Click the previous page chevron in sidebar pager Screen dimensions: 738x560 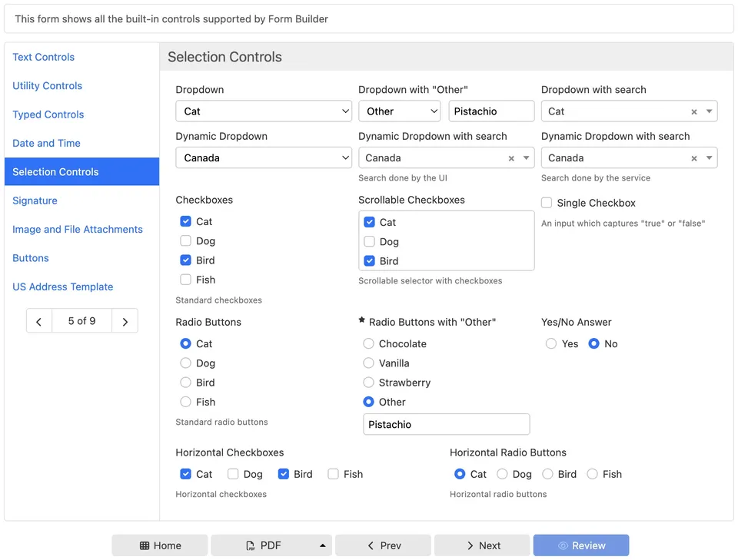39,321
